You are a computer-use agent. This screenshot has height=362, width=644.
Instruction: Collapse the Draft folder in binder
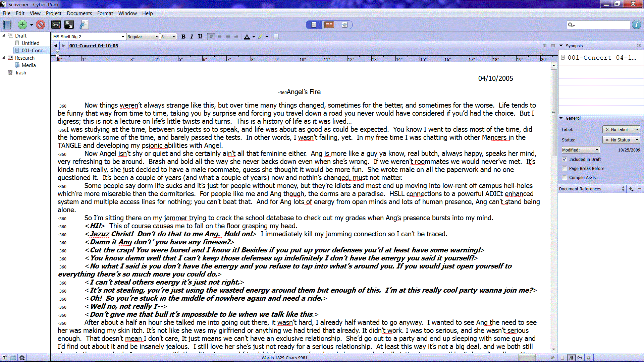4,36
